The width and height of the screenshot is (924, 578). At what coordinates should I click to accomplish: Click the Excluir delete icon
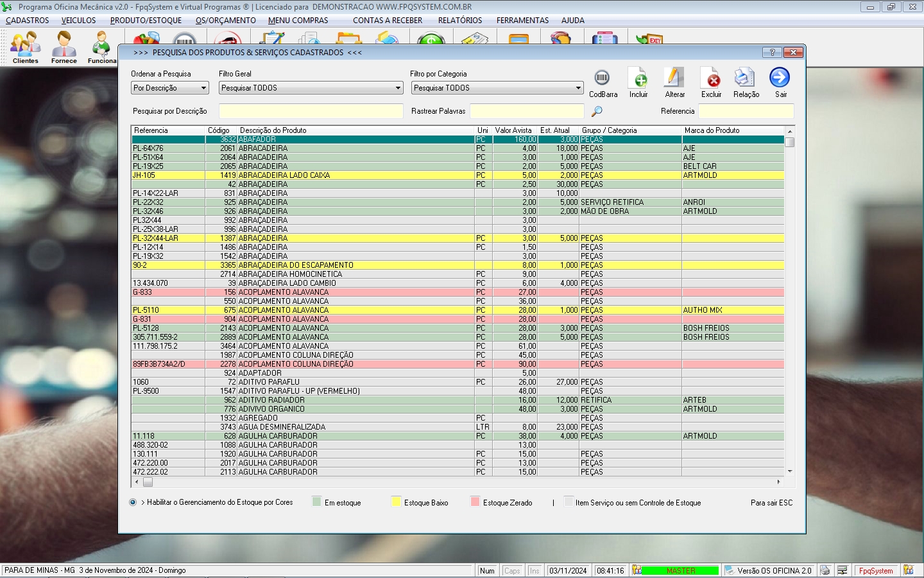(x=711, y=78)
